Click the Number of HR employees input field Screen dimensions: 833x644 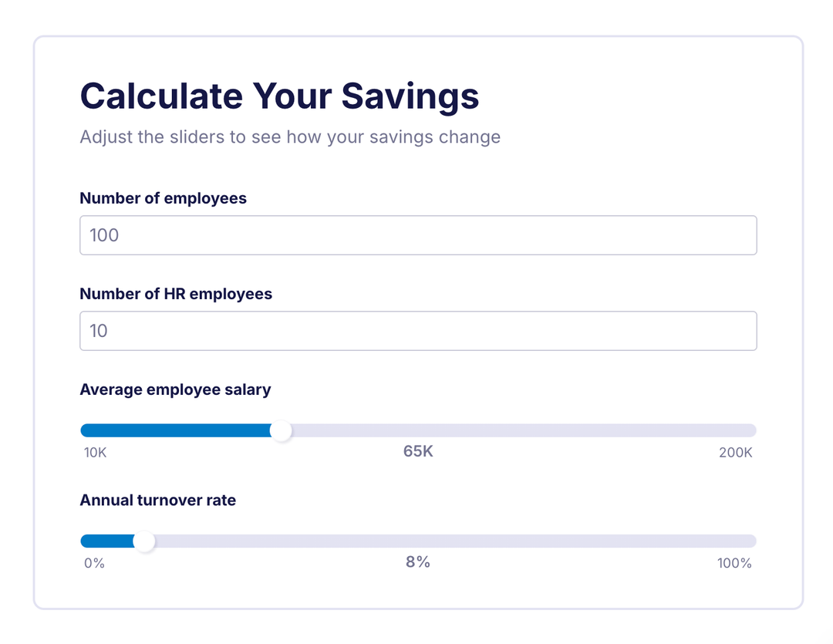(x=416, y=330)
